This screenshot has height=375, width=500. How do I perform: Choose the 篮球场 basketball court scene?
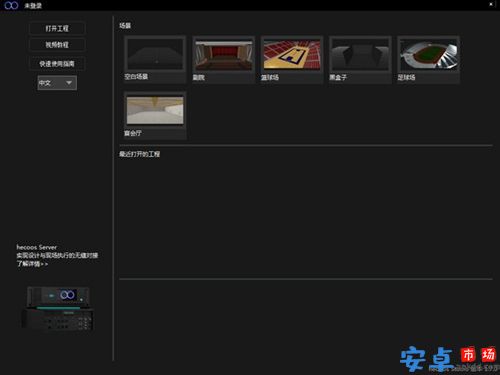pyautogui.click(x=292, y=59)
